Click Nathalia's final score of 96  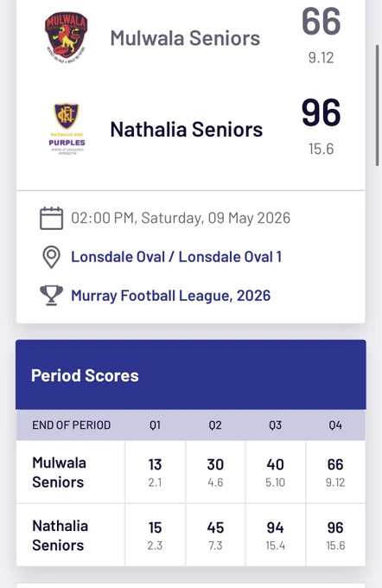point(322,113)
